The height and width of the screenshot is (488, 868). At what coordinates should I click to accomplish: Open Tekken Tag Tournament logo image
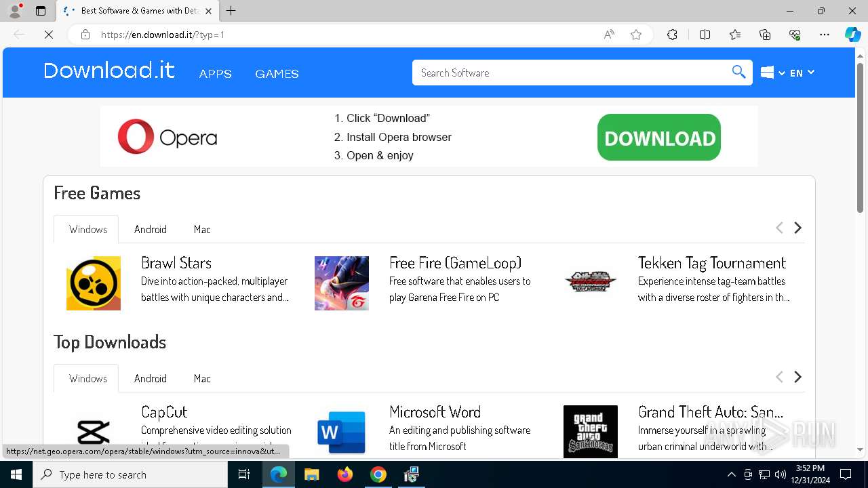coord(591,281)
